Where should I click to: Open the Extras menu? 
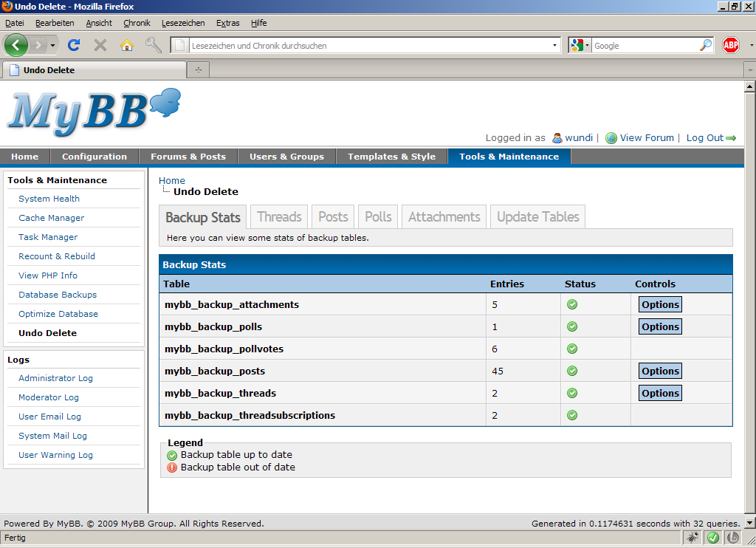(x=227, y=23)
